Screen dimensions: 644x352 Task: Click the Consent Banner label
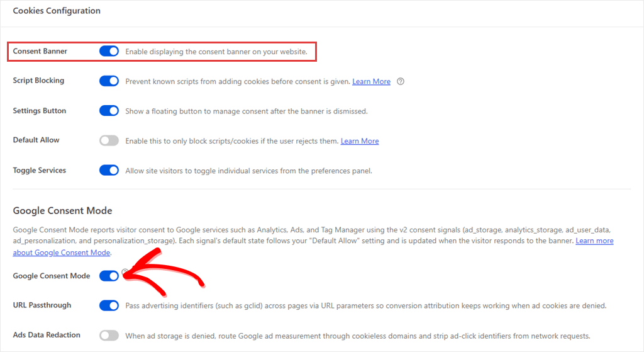[40, 51]
